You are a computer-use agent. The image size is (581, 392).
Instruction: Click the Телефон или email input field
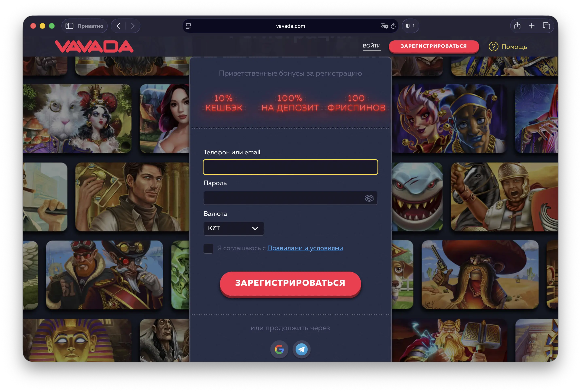tap(290, 167)
